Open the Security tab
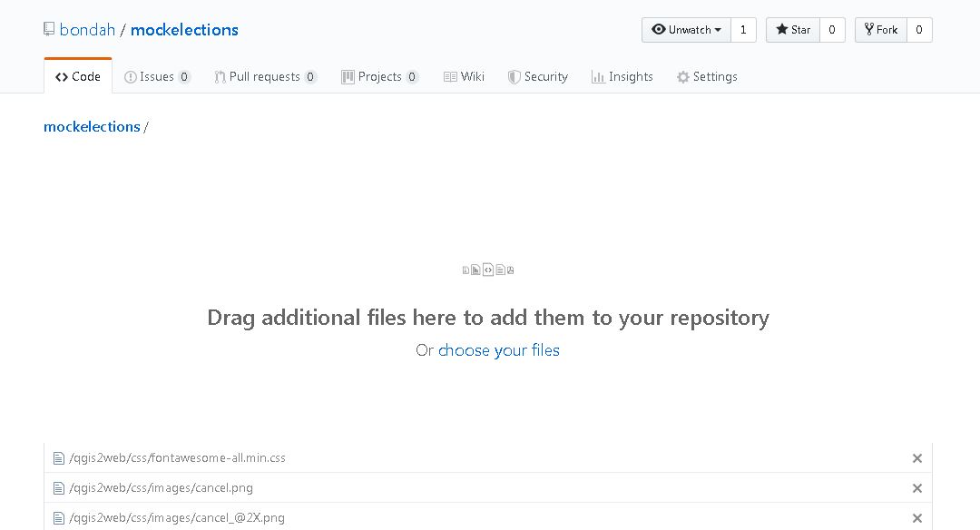The width and height of the screenshot is (980, 530). [538, 77]
